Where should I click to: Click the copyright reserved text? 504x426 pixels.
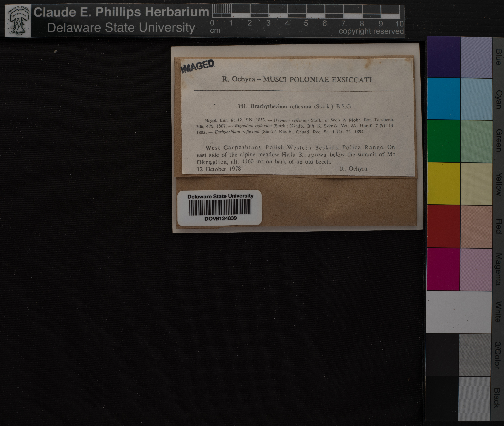pyautogui.click(x=371, y=31)
